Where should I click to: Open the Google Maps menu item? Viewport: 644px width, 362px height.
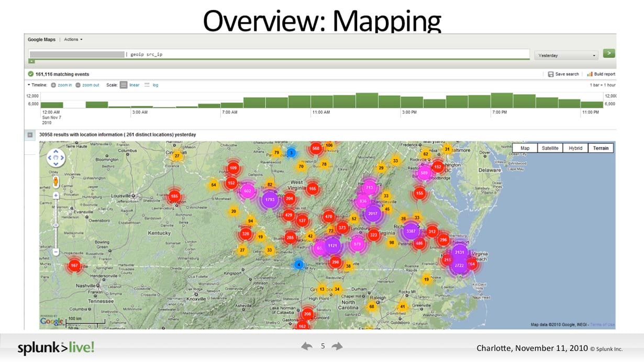41,39
